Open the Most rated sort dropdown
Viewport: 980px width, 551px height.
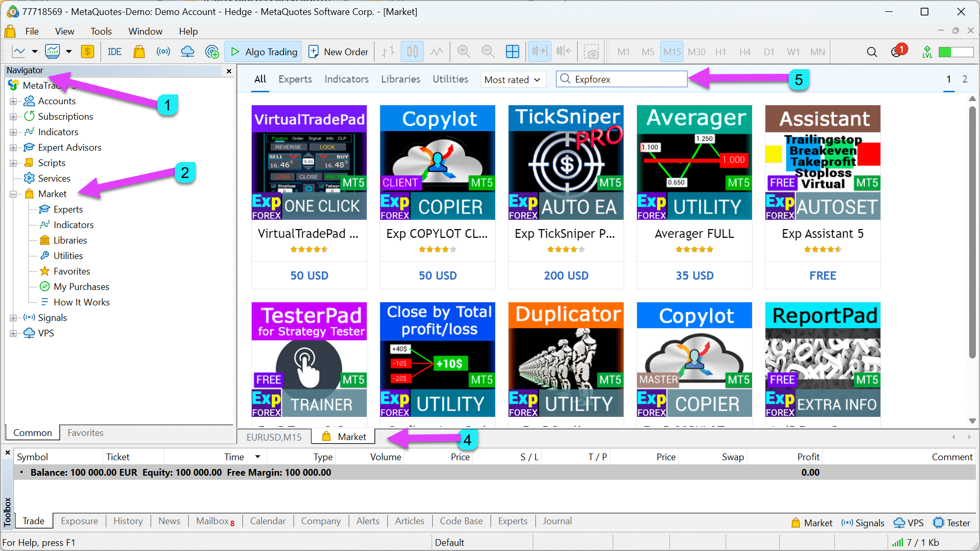tap(512, 79)
